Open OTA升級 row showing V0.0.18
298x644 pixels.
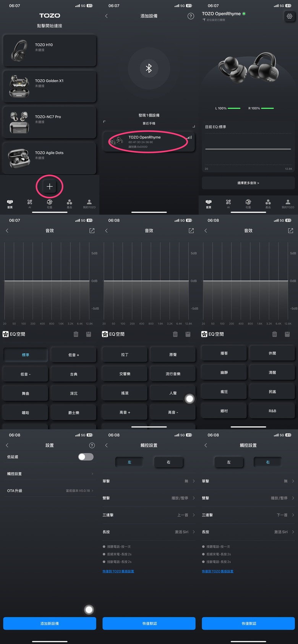click(50, 491)
